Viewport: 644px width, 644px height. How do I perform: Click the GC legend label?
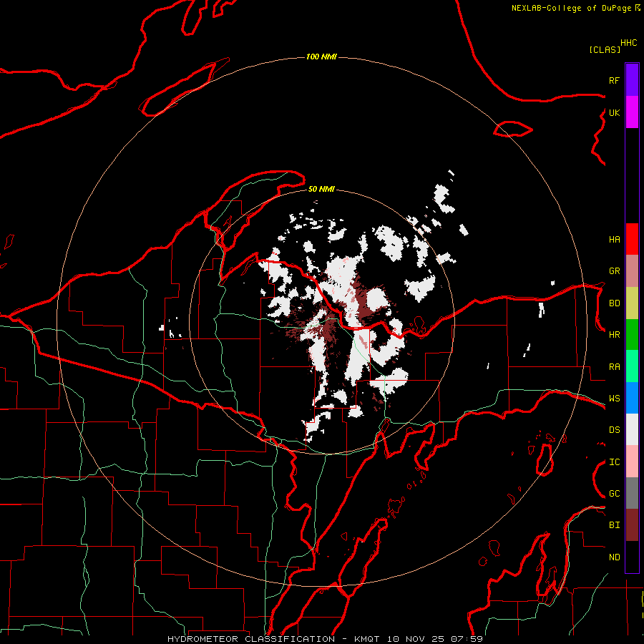(x=614, y=494)
